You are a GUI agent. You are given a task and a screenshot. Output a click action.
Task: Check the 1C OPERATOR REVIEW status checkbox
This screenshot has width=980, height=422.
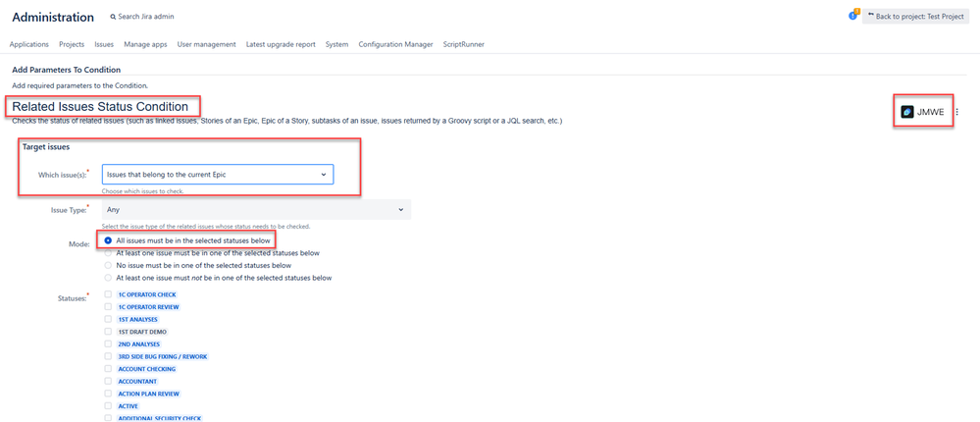(108, 306)
